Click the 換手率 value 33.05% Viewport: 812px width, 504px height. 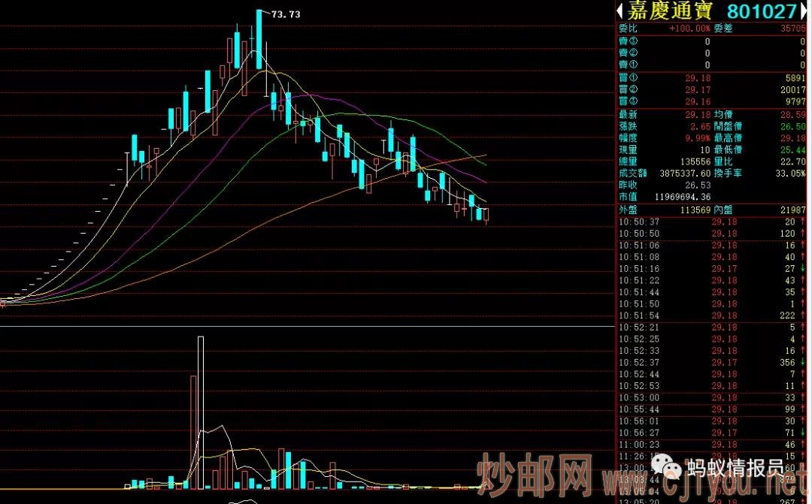[x=791, y=174]
